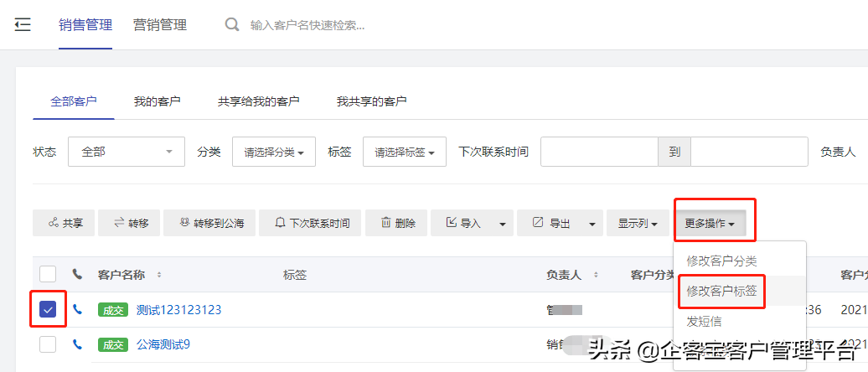This screenshot has height=372, width=868.
Task: Click the 客户名称 column header
Action: pos(121,275)
